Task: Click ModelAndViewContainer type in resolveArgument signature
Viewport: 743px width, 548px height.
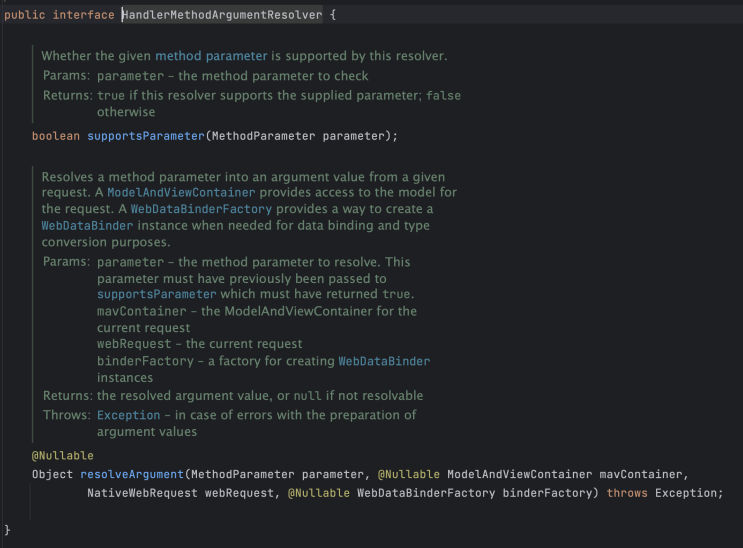Action: pos(519,475)
